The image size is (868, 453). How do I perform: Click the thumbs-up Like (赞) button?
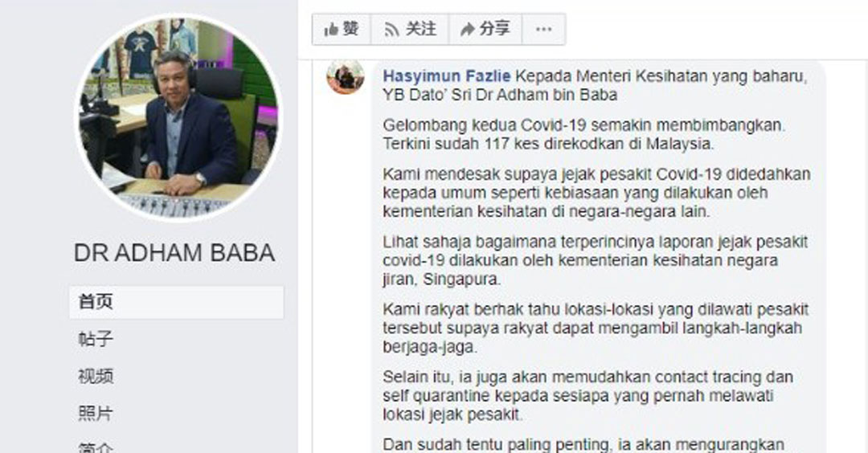coord(342,29)
